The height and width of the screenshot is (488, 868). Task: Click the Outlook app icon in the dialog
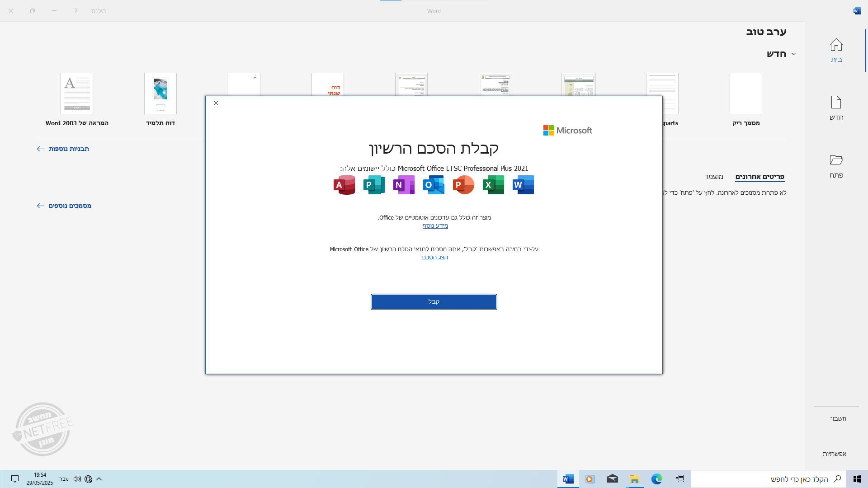[434, 185]
